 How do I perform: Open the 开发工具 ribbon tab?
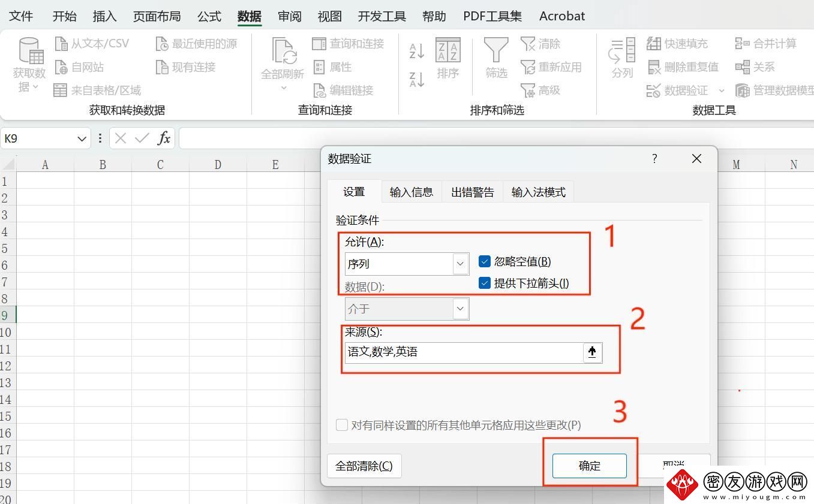pos(382,16)
